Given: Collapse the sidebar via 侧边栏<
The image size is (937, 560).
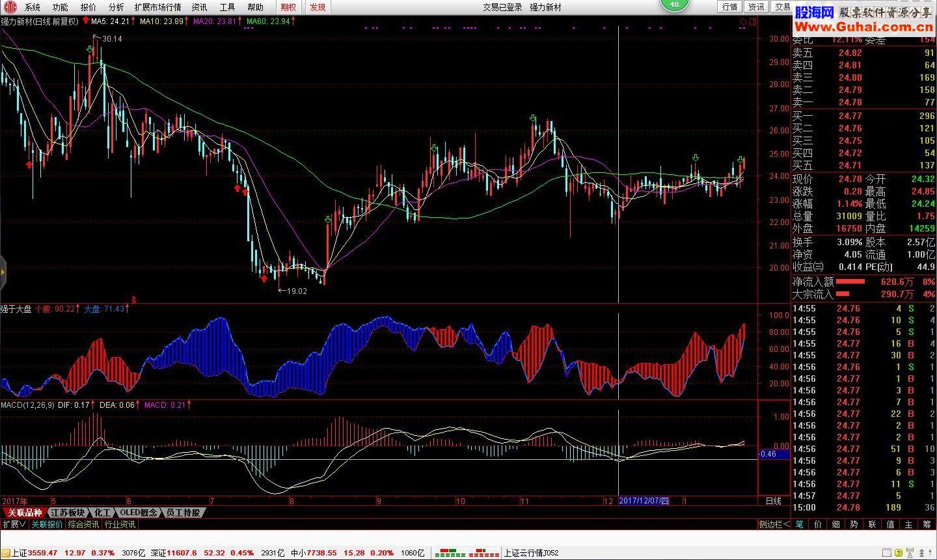Looking at the screenshot, I should click(x=774, y=524).
